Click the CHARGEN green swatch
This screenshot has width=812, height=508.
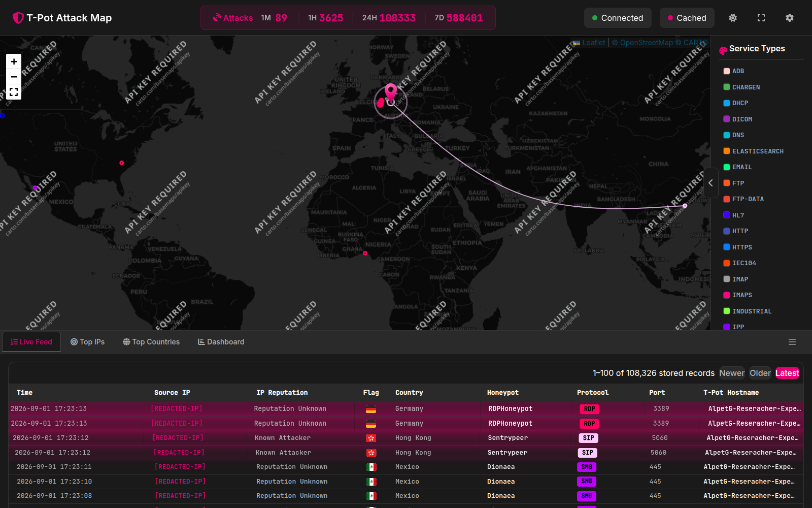(727, 87)
